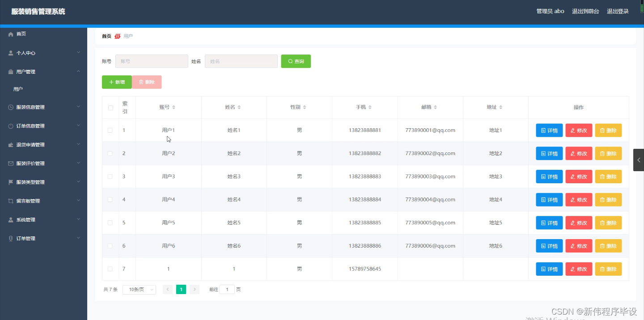The width and height of the screenshot is (644, 320).
Task: Click the 账号 search input field
Action: (x=151, y=61)
